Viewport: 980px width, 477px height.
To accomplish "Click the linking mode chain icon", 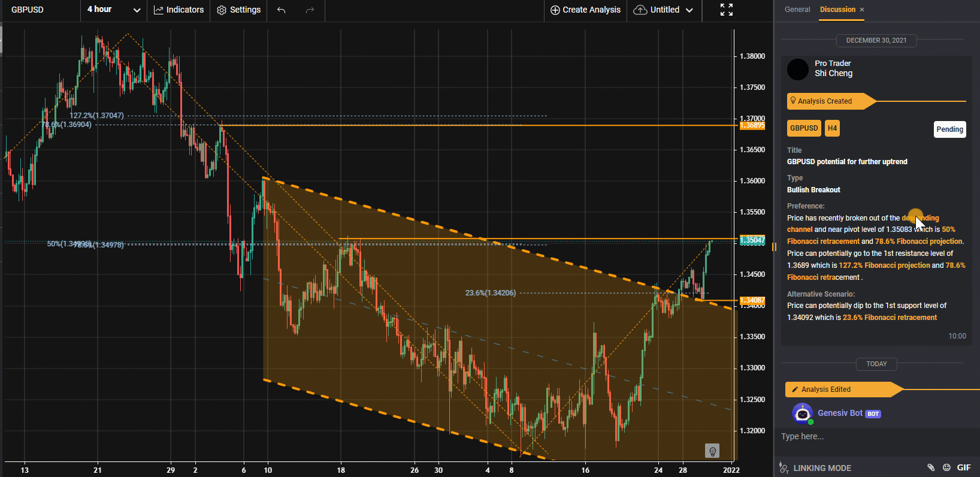I will coord(784,468).
